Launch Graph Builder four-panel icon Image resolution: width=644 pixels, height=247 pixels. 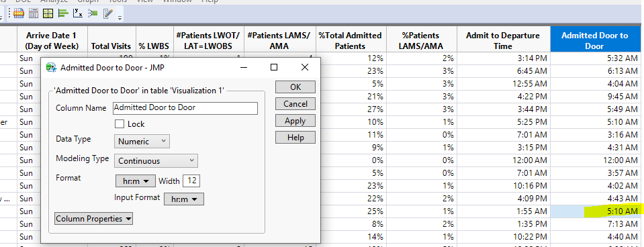[48, 13]
